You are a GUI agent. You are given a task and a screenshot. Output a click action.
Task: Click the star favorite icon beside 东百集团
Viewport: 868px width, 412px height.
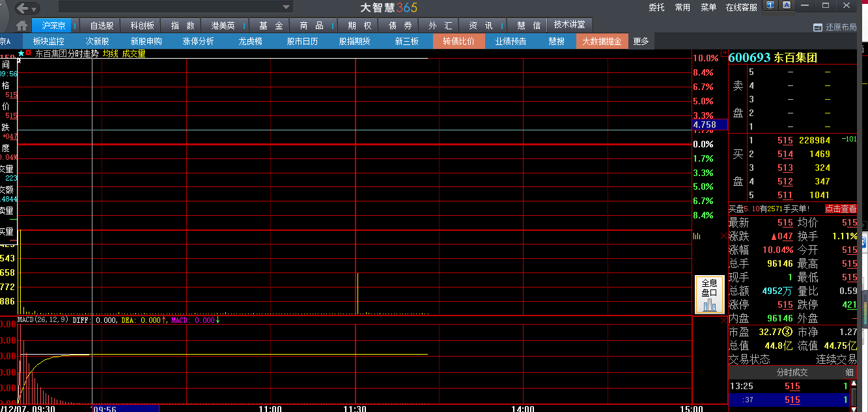[21, 53]
